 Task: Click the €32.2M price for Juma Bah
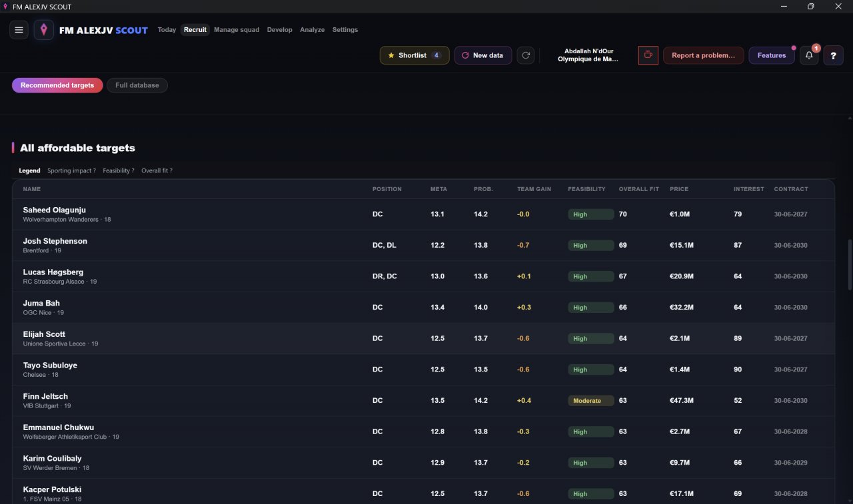coord(682,308)
